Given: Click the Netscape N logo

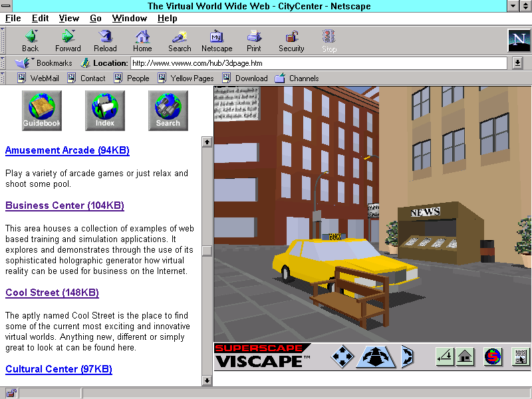Looking at the screenshot, I should (519, 41).
